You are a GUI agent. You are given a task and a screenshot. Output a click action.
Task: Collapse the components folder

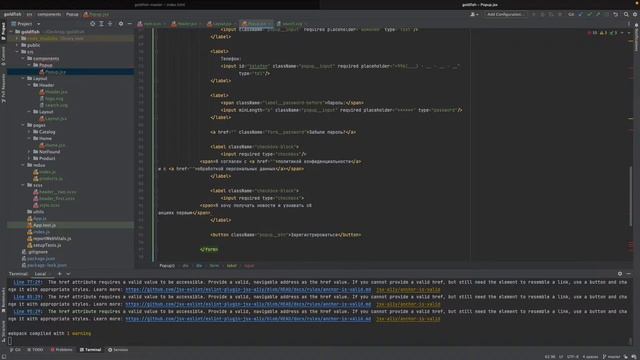tap(23, 58)
